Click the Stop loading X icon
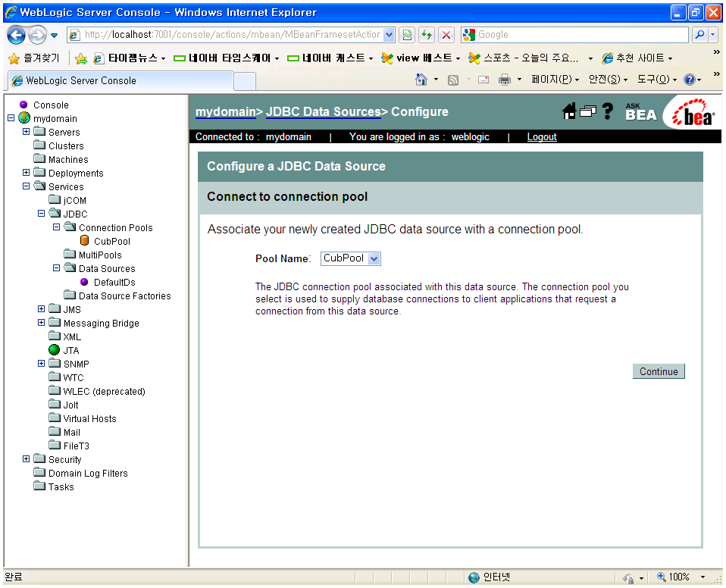Image resolution: width=726 pixels, height=588 pixels. tap(446, 35)
